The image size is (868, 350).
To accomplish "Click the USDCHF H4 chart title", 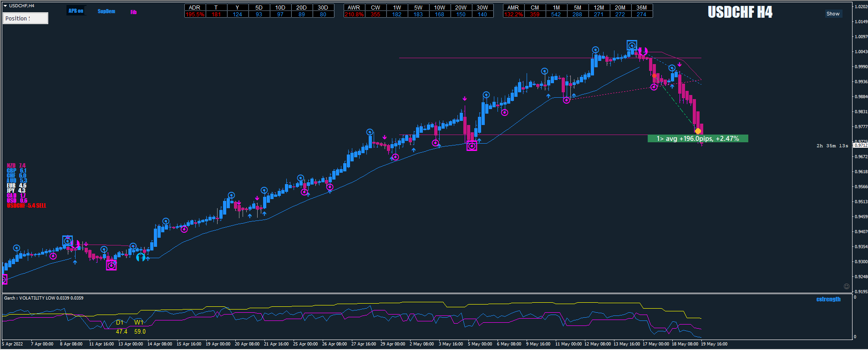I will pos(740,12).
